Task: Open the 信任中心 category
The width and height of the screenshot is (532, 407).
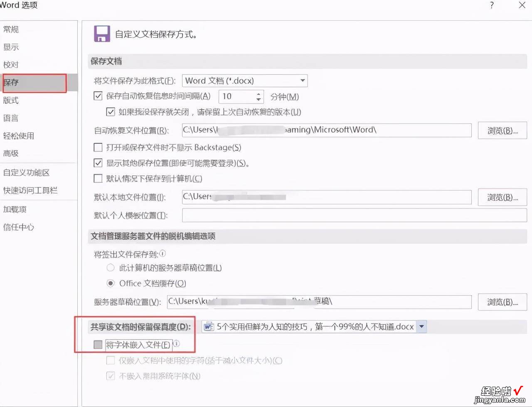Action: point(19,227)
